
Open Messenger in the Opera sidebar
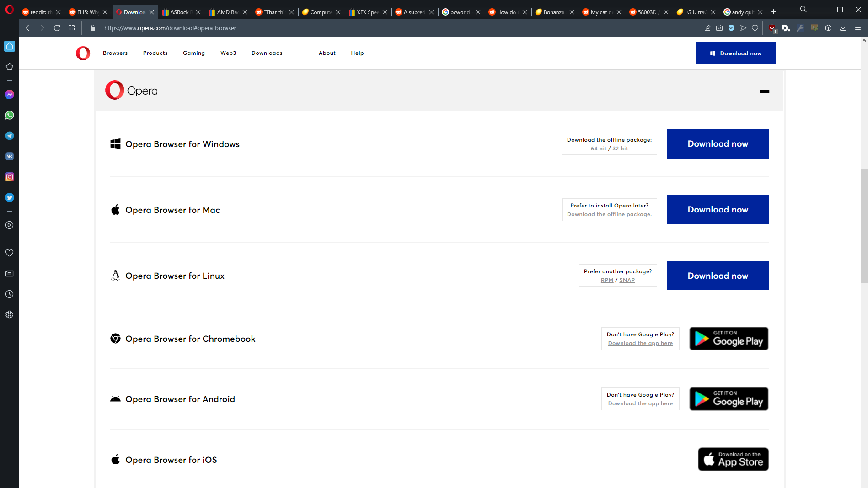10,95
